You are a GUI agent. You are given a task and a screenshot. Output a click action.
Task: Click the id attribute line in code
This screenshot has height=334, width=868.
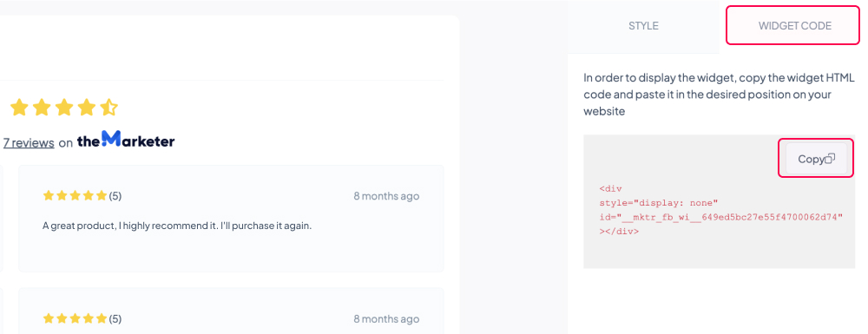pos(720,218)
